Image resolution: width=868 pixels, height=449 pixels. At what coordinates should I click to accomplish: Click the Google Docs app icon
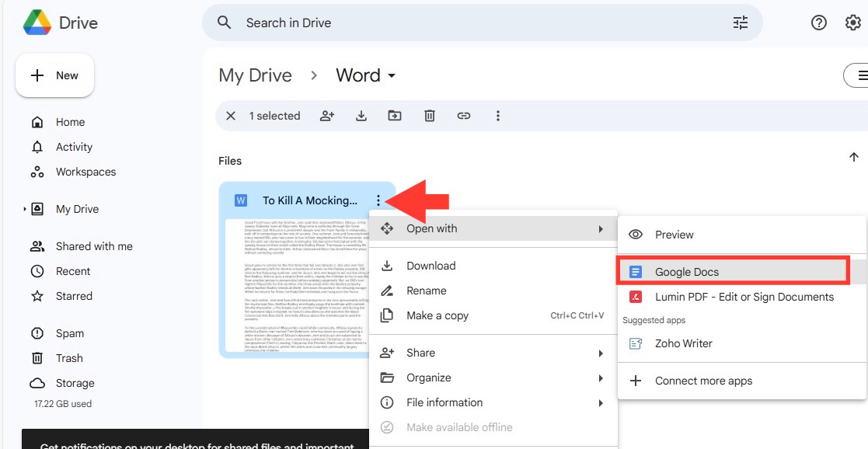636,272
